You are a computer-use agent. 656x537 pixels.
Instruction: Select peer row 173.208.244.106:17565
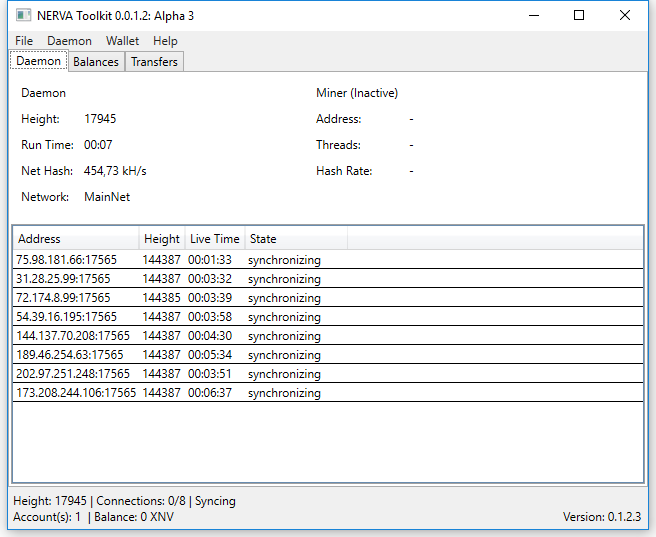pos(328,393)
